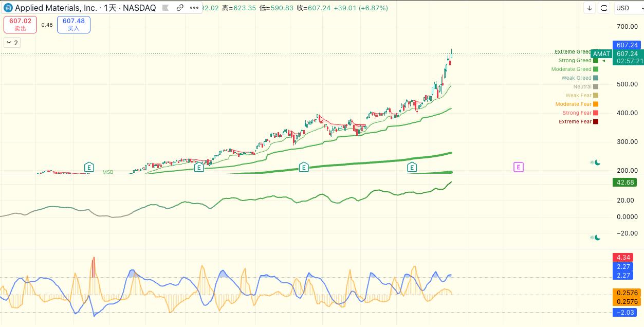Open the 1天 interval selector in title

[x=110, y=8]
